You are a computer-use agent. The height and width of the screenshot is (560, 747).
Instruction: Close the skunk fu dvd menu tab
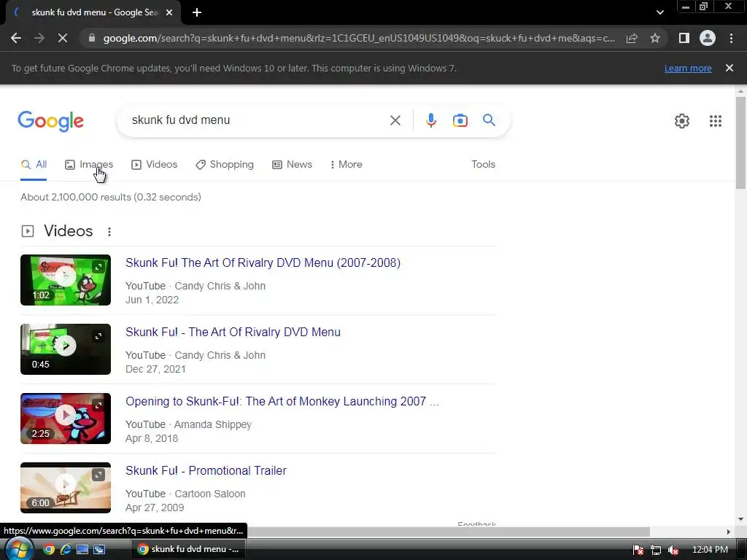(169, 12)
